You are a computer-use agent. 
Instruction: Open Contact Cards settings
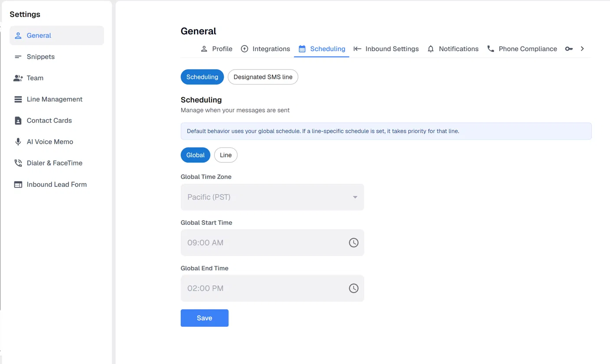57,120
